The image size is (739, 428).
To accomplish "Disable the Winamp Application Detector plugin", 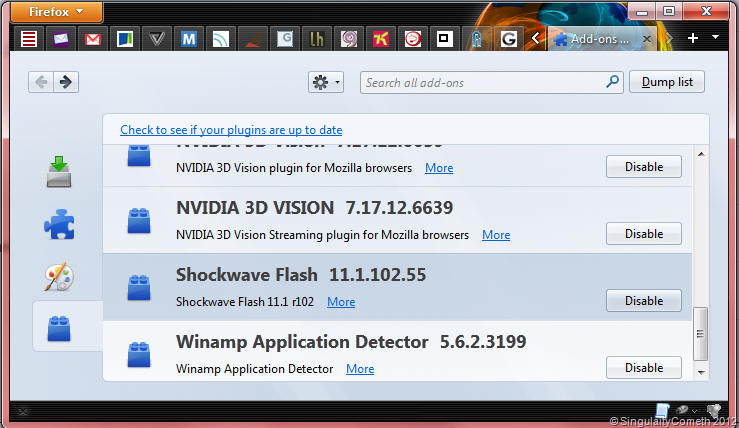I will (x=644, y=368).
